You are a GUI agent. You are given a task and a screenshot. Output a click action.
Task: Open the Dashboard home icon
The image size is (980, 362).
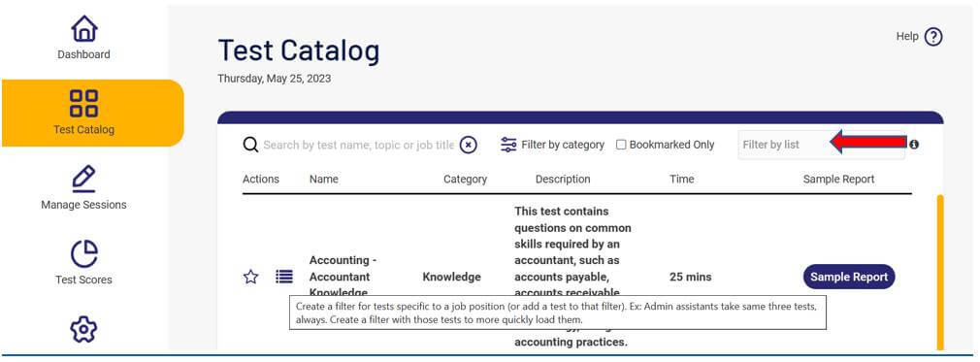tap(83, 29)
